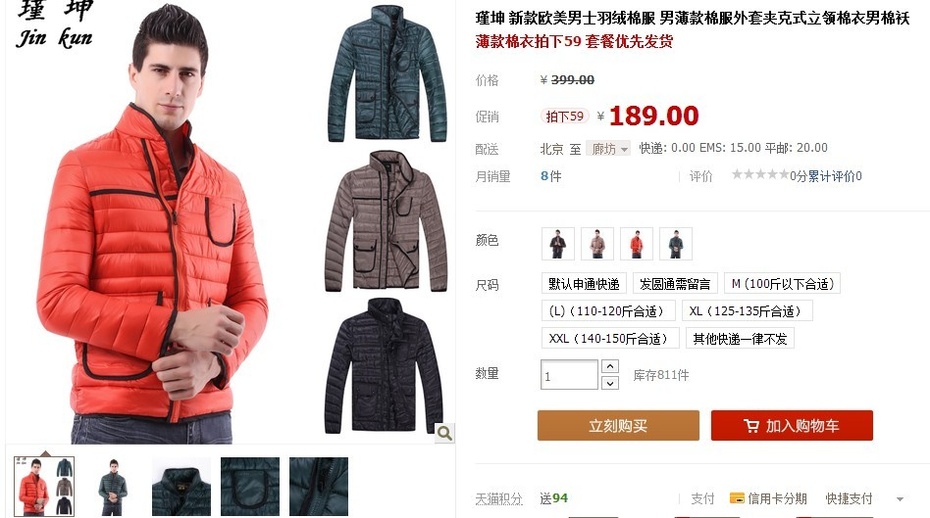
Task: Click the 立刻购买 buy now button
Action: (618, 425)
